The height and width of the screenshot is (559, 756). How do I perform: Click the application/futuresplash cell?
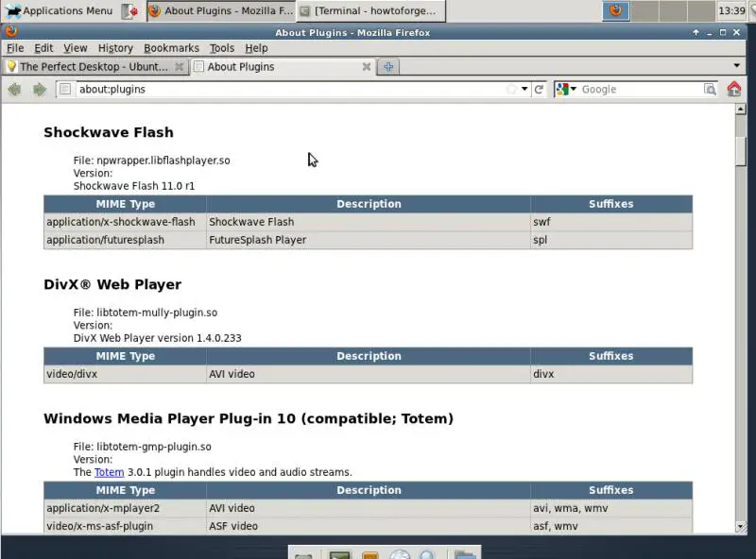(125, 240)
